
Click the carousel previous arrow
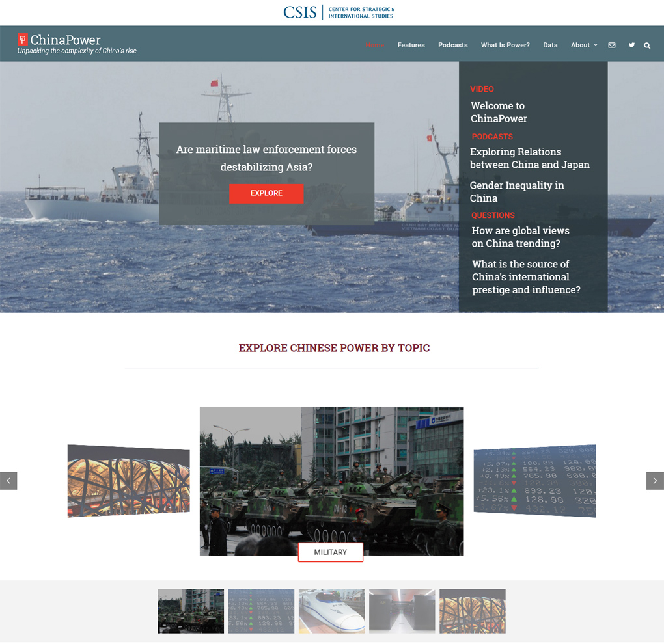(8, 481)
